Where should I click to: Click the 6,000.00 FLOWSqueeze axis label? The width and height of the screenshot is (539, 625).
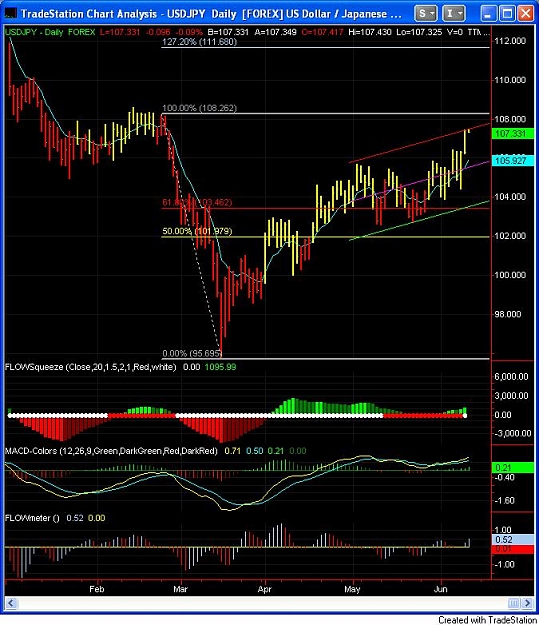(511, 376)
